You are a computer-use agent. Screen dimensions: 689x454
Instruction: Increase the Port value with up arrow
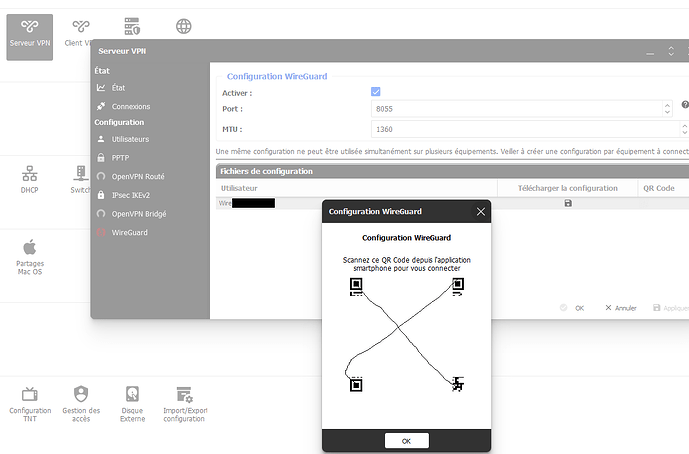click(x=667, y=105)
